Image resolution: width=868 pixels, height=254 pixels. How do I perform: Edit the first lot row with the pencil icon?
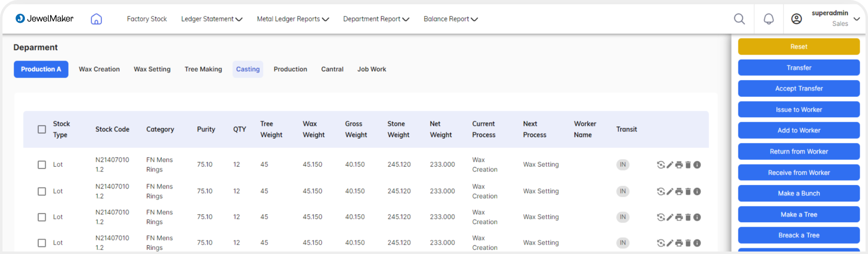tap(670, 165)
